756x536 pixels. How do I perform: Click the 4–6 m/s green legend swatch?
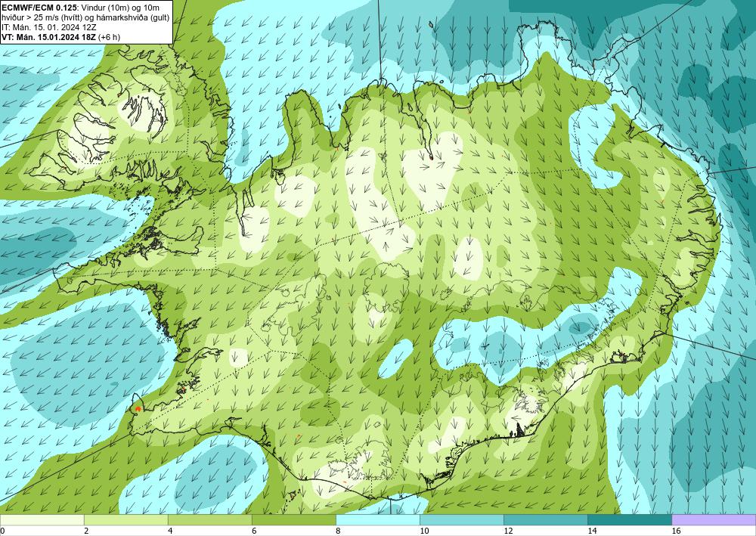(x=209, y=520)
